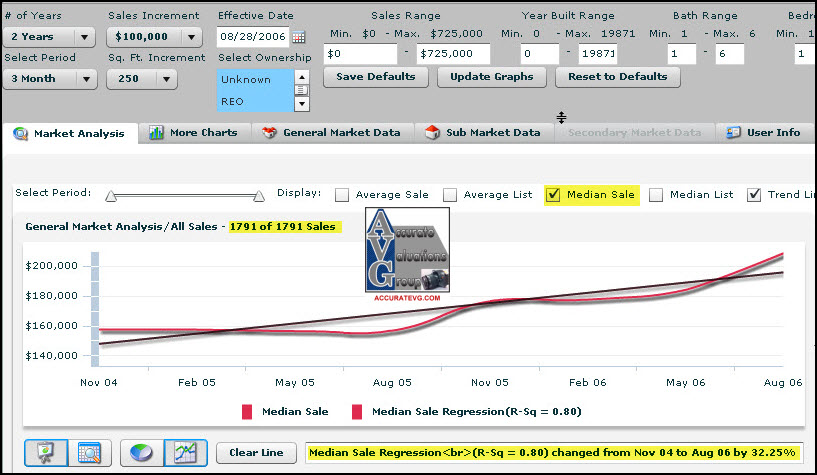The height and width of the screenshot is (475, 817).
Task: Click the Select Period slider track
Action: 185,196
